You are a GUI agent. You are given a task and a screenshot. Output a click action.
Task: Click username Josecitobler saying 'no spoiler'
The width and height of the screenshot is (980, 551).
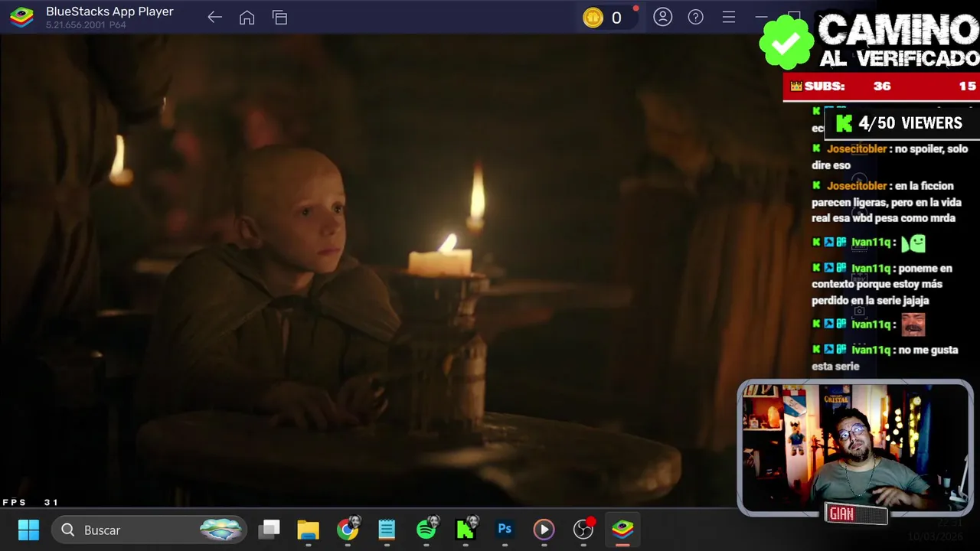point(857,149)
